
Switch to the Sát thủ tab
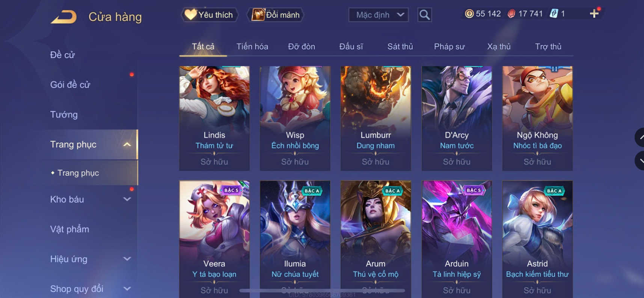click(x=400, y=47)
